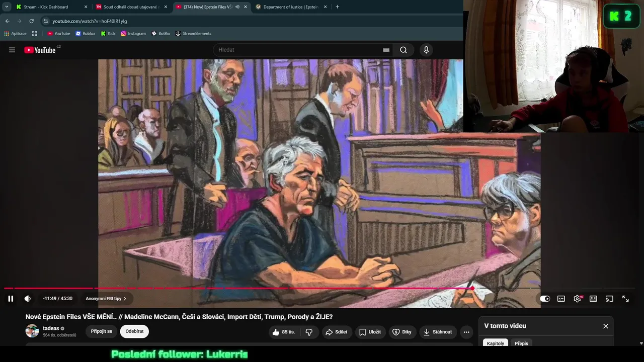
Task: Open the Roblox bookmark
Action: click(86, 34)
